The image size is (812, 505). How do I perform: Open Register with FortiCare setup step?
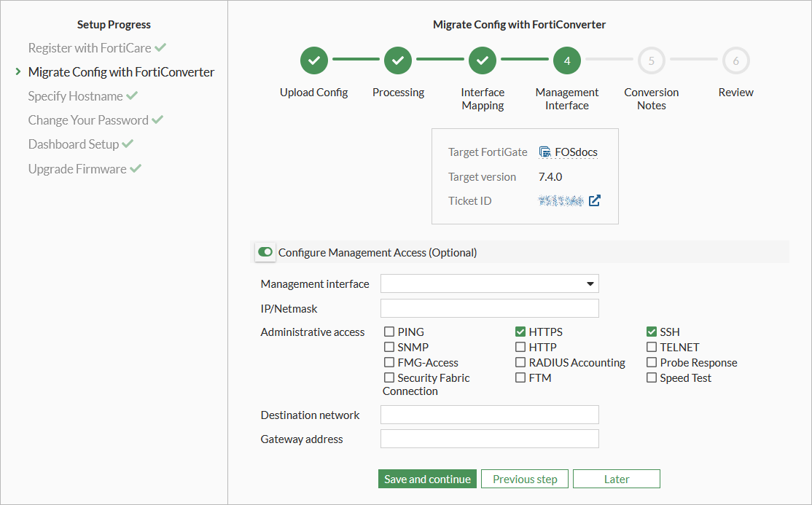click(x=90, y=48)
